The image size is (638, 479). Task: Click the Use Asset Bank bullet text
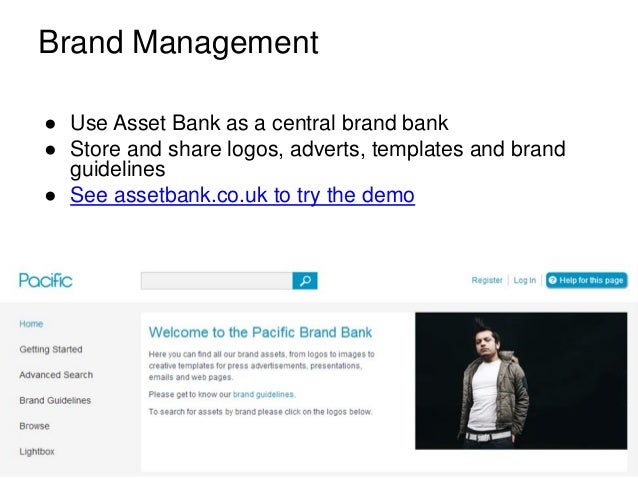(x=259, y=123)
